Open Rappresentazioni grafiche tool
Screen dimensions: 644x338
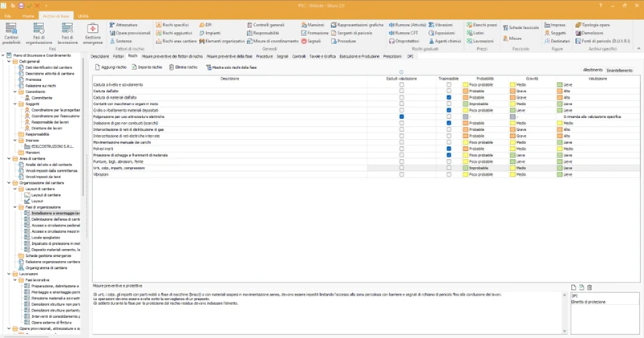click(358, 25)
